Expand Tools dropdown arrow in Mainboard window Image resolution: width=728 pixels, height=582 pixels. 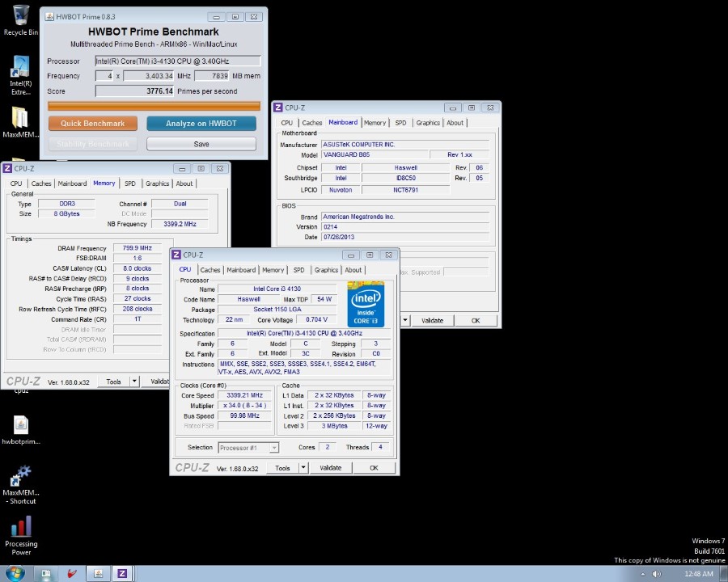405,320
